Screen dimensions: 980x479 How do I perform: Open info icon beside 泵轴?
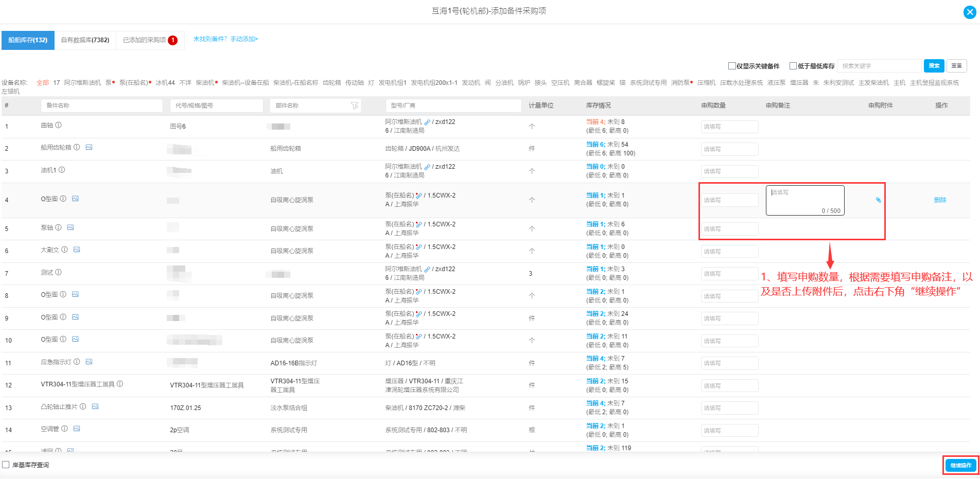pyautogui.click(x=59, y=227)
